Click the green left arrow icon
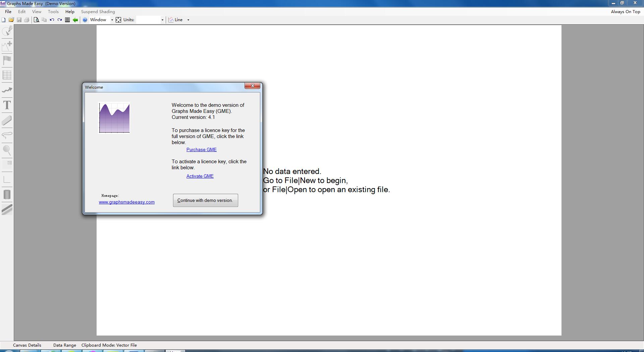The width and height of the screenshot is (644, 352). click(75, 20)
